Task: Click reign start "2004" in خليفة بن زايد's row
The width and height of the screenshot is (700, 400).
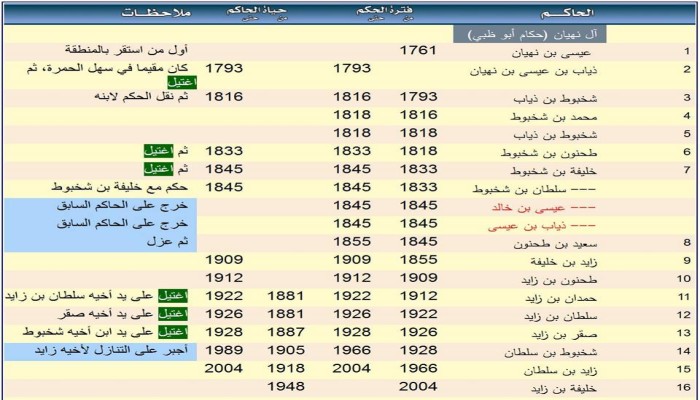Action: pyautogui.click(x=418, y=386)
